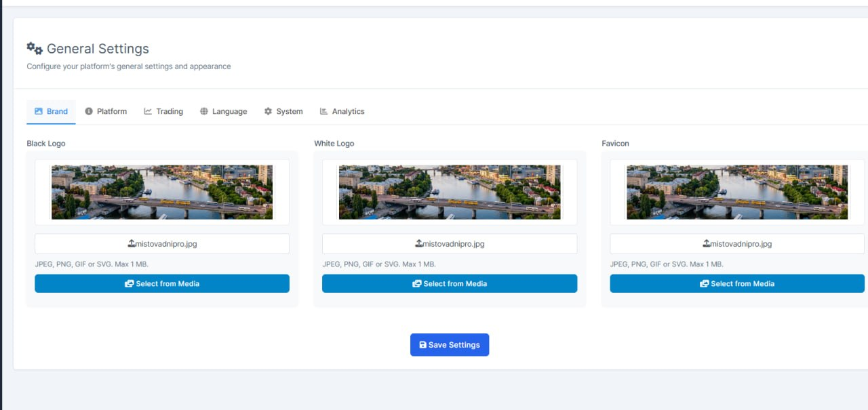The height and width of the screenshot is (410, 868).
Task: Click the gear icon on System tab
Action: pyautogui.click(x=268, y=111)
